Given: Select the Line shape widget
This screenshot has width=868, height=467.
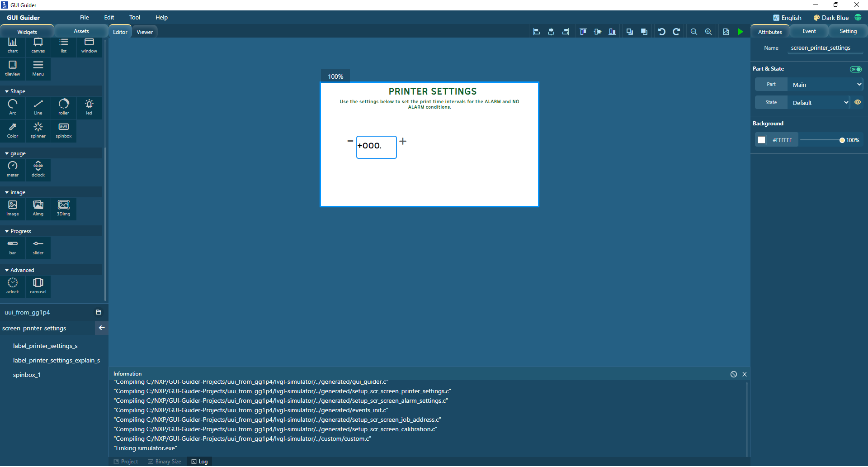Looking at the screenshot, I should [x=38, y=108].
